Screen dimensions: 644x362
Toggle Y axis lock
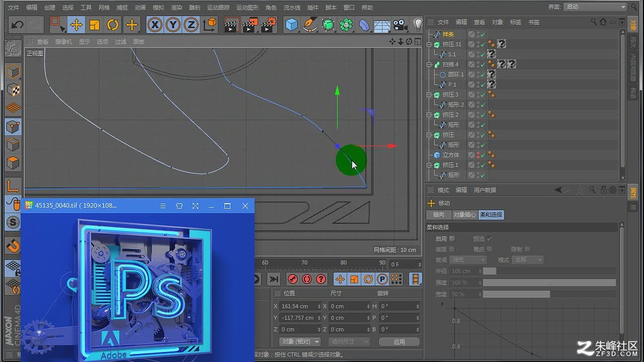pyautogui.click(x=173, y=25)
